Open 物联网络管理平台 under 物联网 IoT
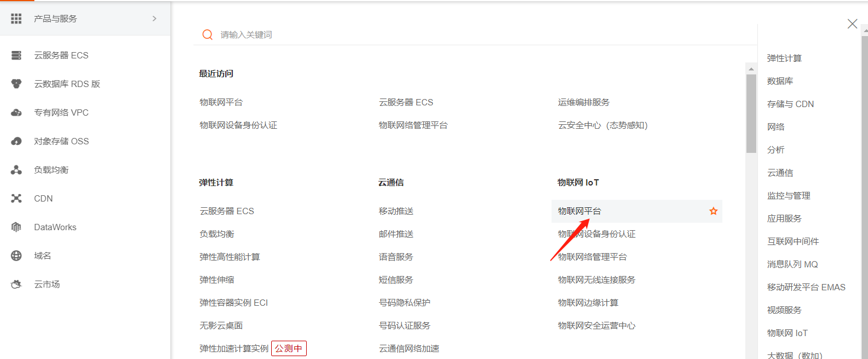Image resolution: width=868 pixels, height=359 pixels. point(592,257)
